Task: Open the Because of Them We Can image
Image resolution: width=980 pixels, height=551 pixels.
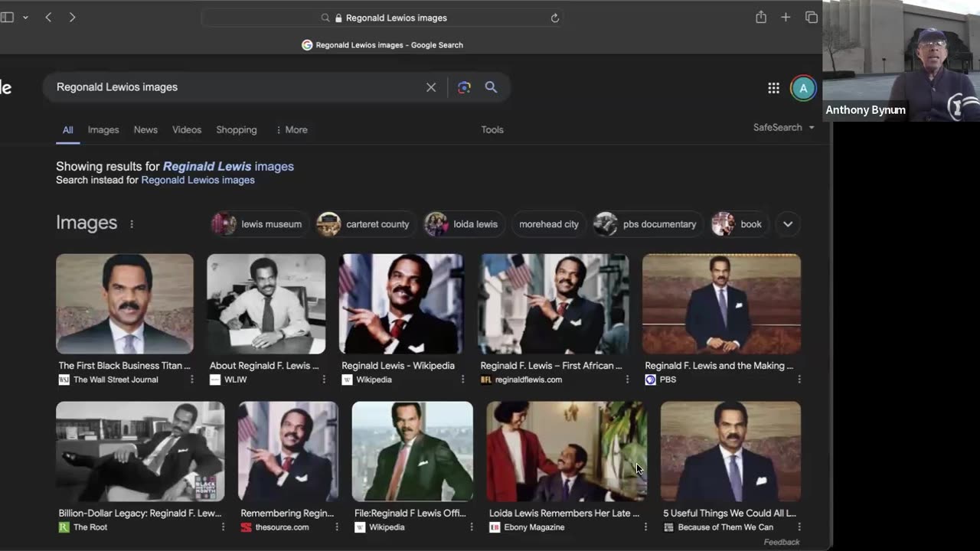Action: point(730,452)
